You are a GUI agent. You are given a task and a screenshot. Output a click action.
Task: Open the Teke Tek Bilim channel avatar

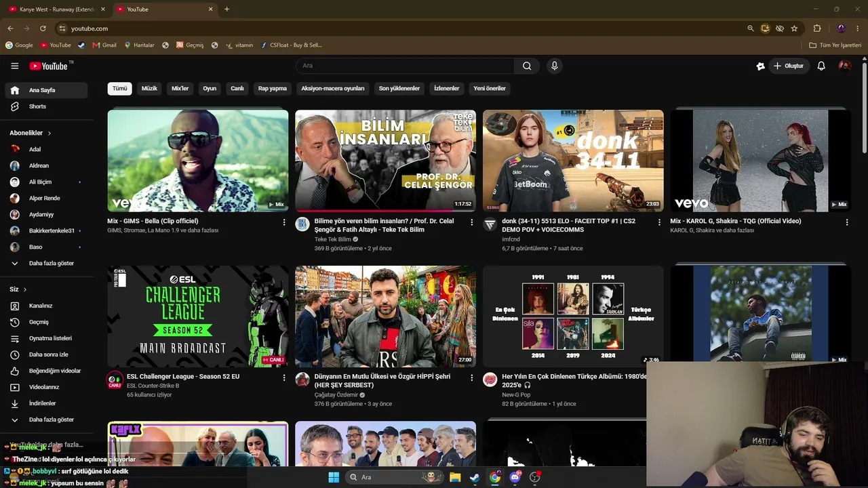(302, 224)
